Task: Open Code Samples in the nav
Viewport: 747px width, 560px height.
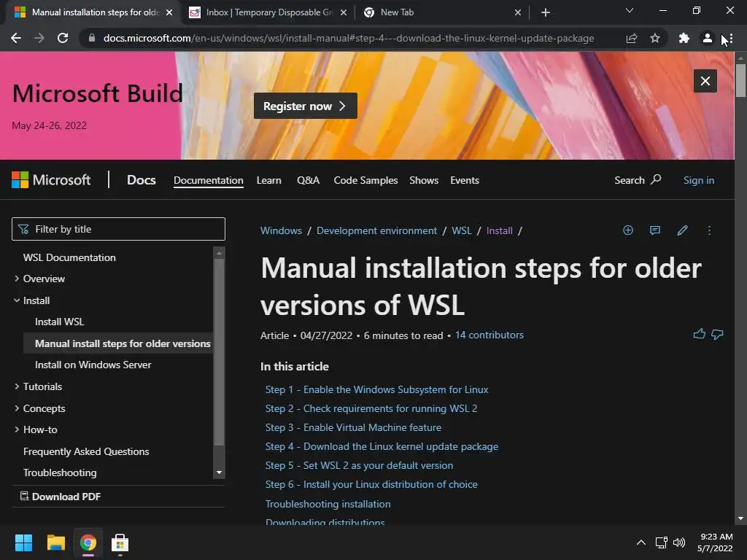Action: point(365,181)
